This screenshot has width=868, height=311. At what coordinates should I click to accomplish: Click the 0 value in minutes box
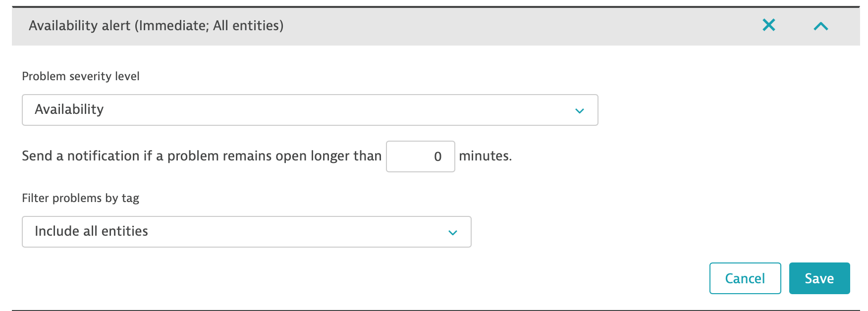[x=437, y=157]
